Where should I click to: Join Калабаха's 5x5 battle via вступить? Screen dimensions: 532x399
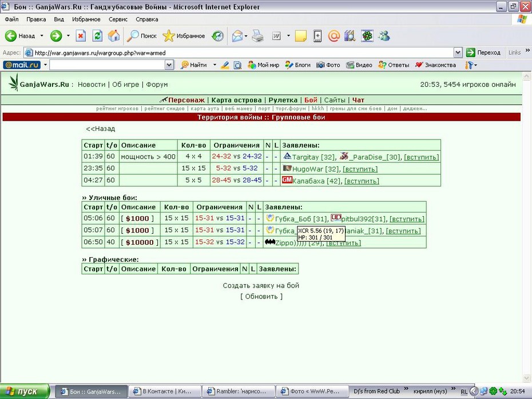coord(362,181)
